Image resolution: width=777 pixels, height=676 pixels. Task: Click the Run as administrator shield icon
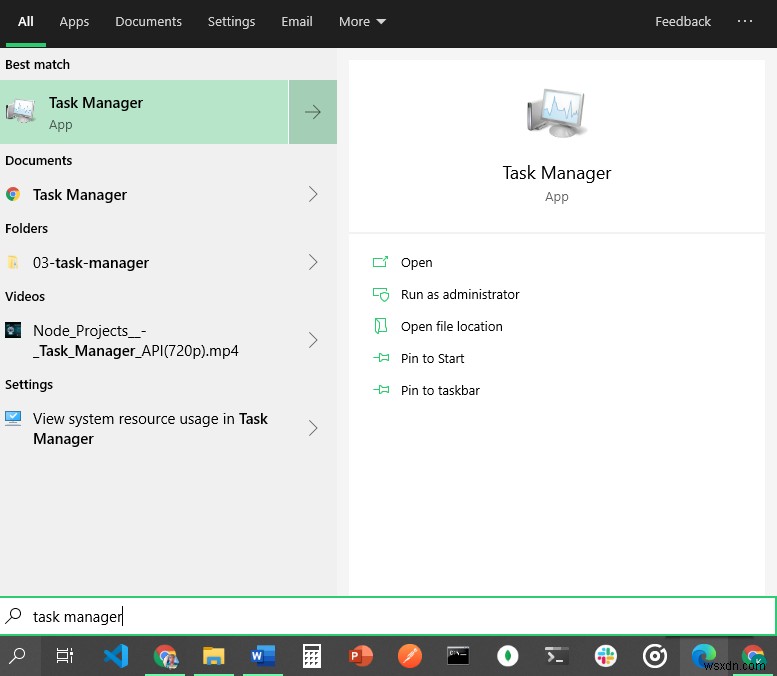[381, 294]
